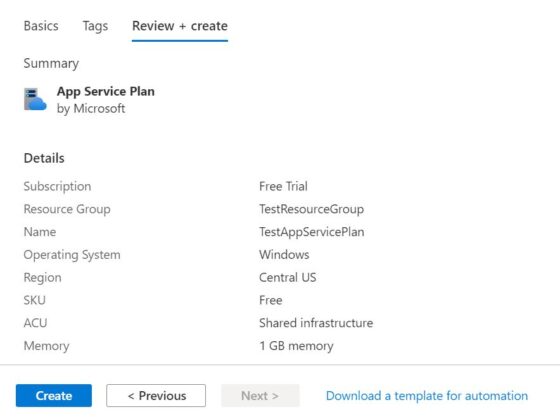Image resolution: width=560 pixels, height=419 pixels.
Task: Click the App Service Plan icon
Action: [x=35, y=99]
